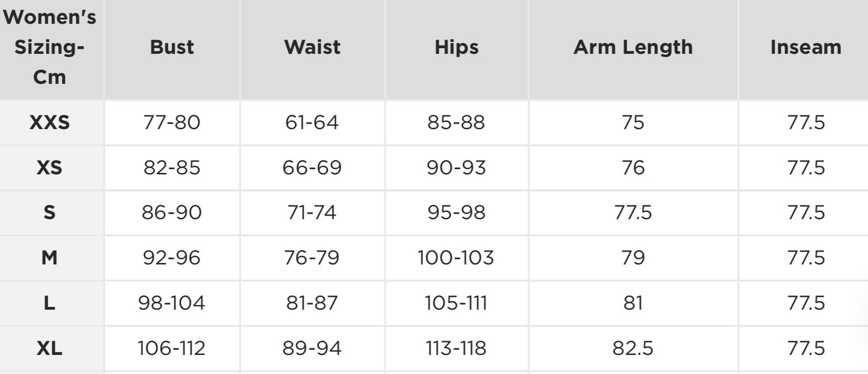The image size is (868, 374).
Task: Click the Waist column header
Action: [312, 47]
